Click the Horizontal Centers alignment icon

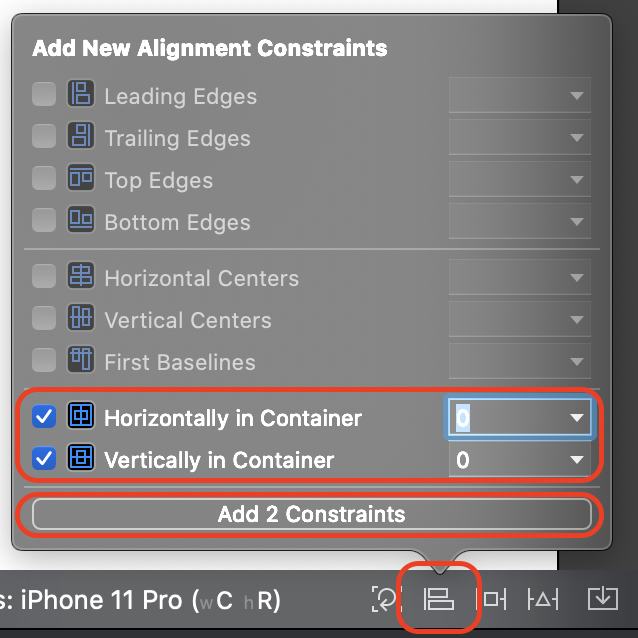[81, 275]
